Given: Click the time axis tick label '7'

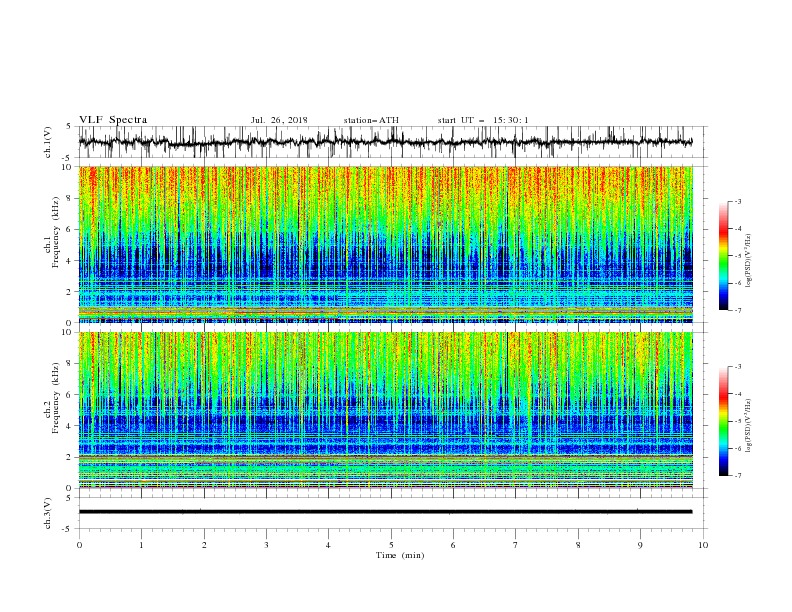Looking at the screenshot, I should point(516,545).
